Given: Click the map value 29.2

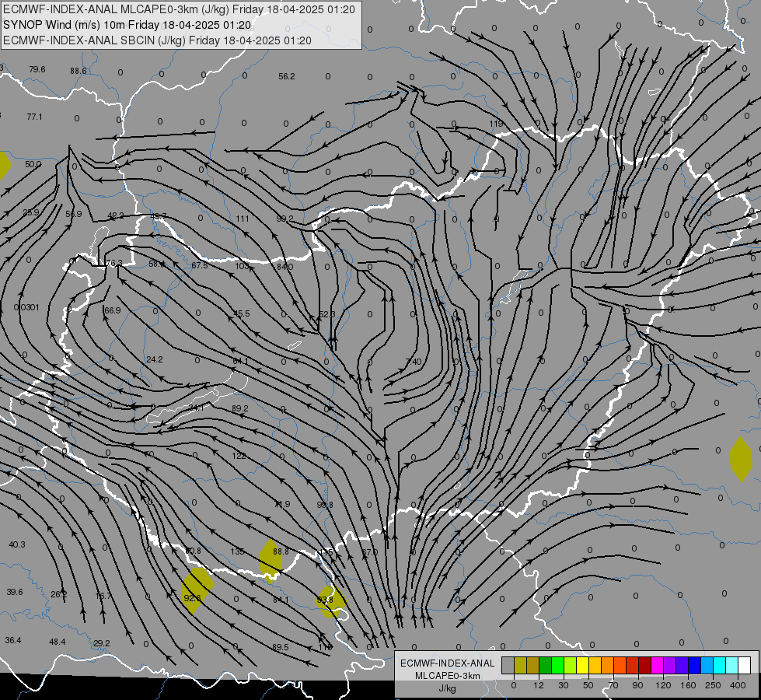Looking at the screenshot, I should [x=101, y=643].
